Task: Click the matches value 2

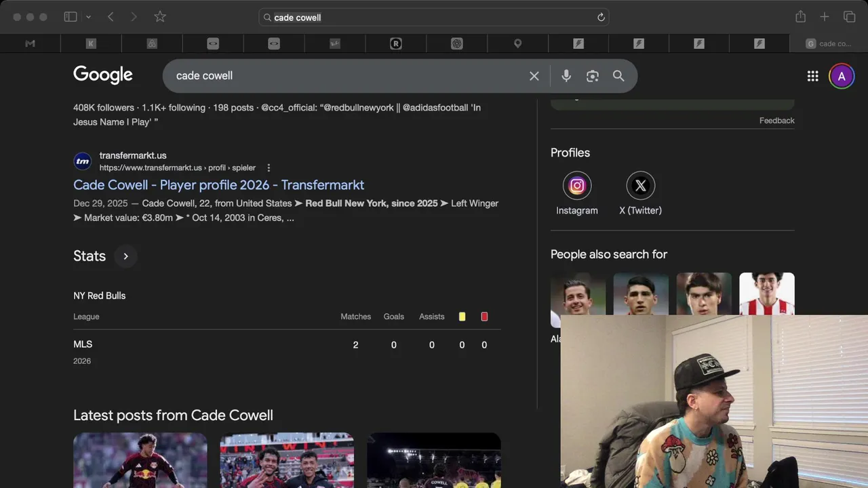Action: pyautogui.click(x=355, y=345)
